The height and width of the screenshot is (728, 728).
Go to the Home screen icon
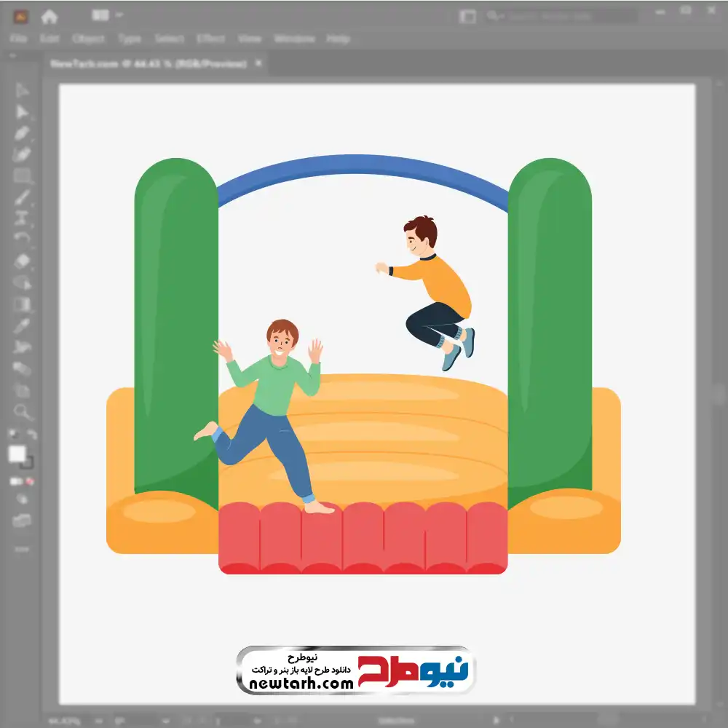click(49, 17)
